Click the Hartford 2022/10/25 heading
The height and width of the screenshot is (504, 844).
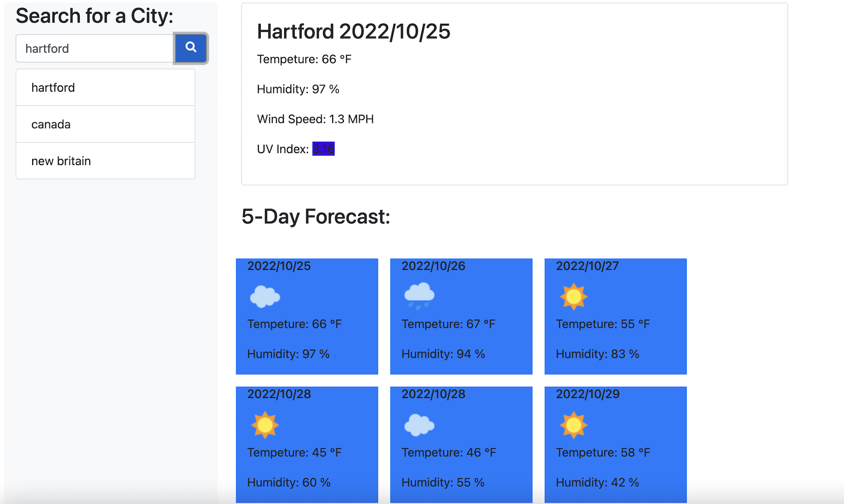tap(354, 32)
